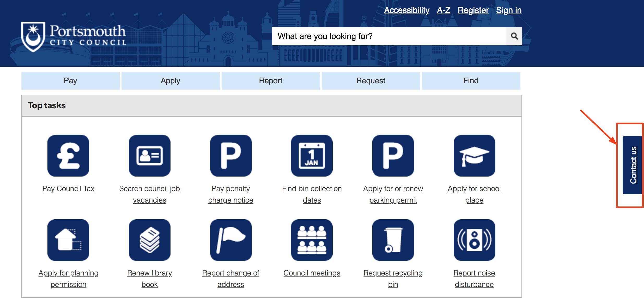This screenshot has height=301, width=644.
Task: Click the 'What are you looking for?' field
Action: pyautogui.click(x=389, y=36)
